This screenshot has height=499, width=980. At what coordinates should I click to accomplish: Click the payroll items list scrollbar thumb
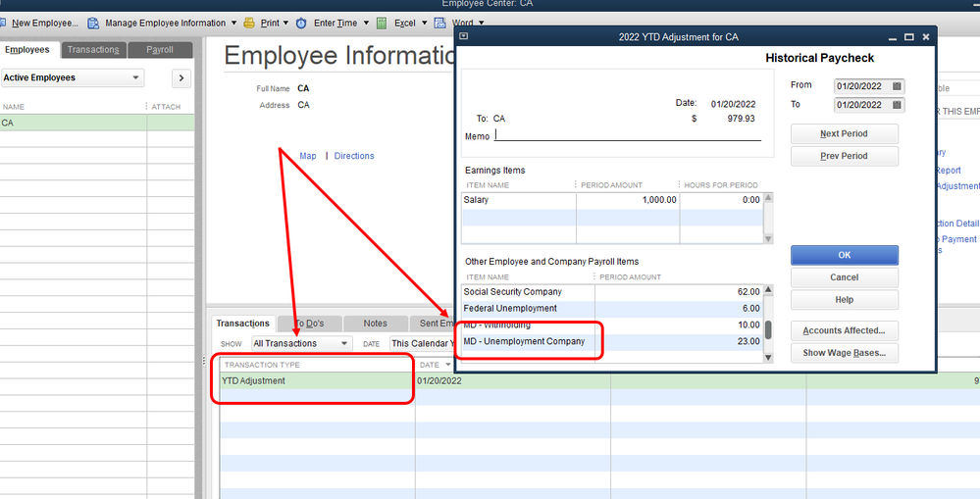769,329
